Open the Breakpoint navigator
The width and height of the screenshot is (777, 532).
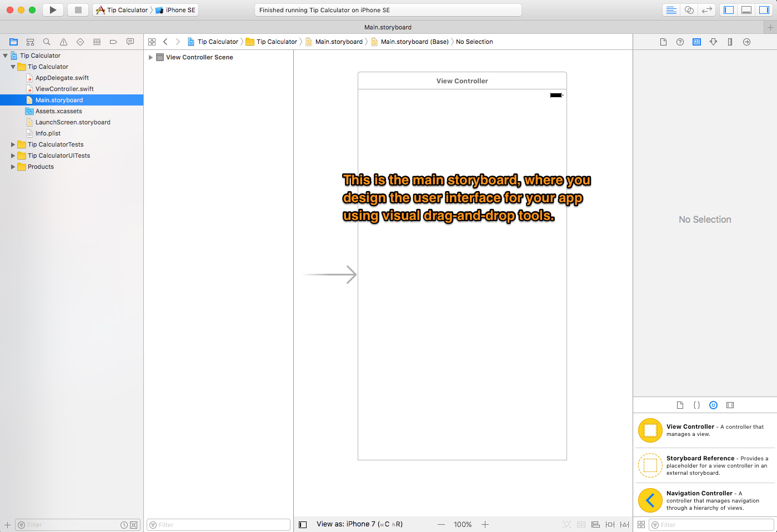[x=113, y=42]
